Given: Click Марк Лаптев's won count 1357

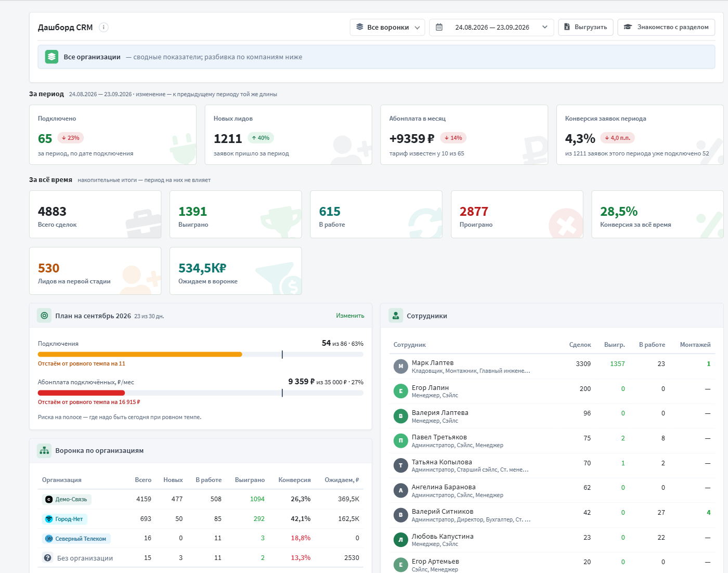Looking at the screenshot, I should 617,364.
